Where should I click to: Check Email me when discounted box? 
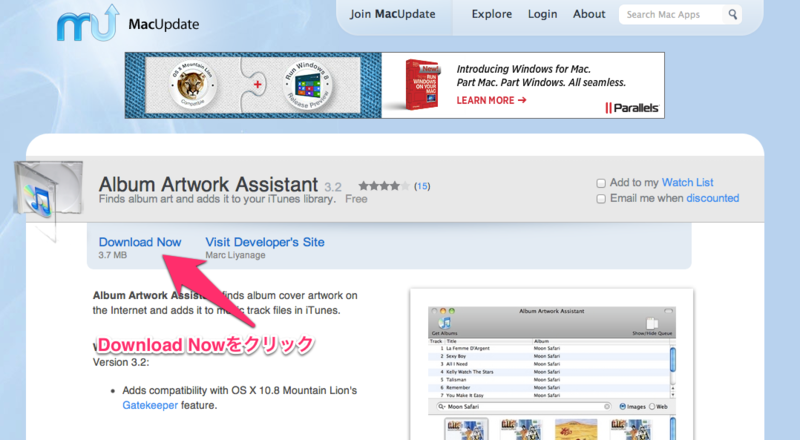601,199
